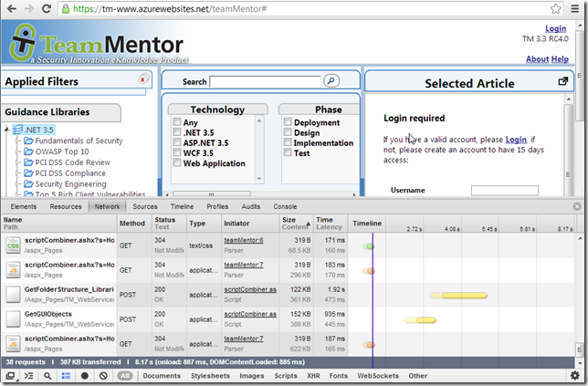588x386 pixels.
Task: Reload the page with refresh icon
Action: click(x=47, y=8)
